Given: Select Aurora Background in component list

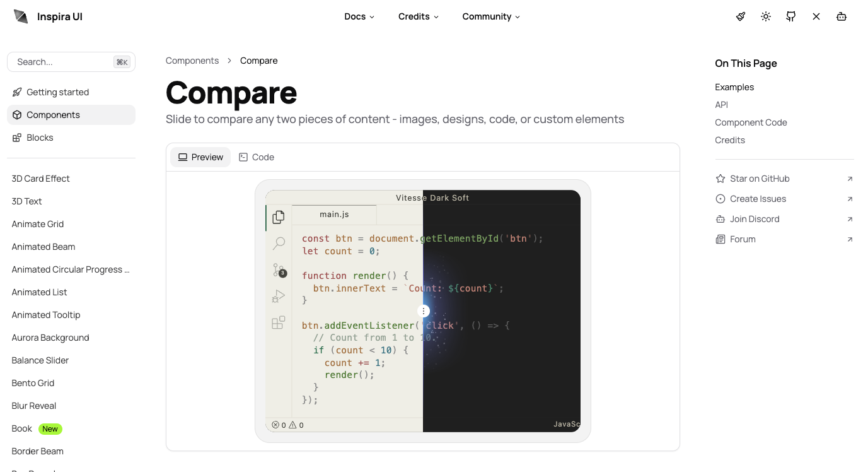Looking at the screenshot, I should [x=50, y=338].
